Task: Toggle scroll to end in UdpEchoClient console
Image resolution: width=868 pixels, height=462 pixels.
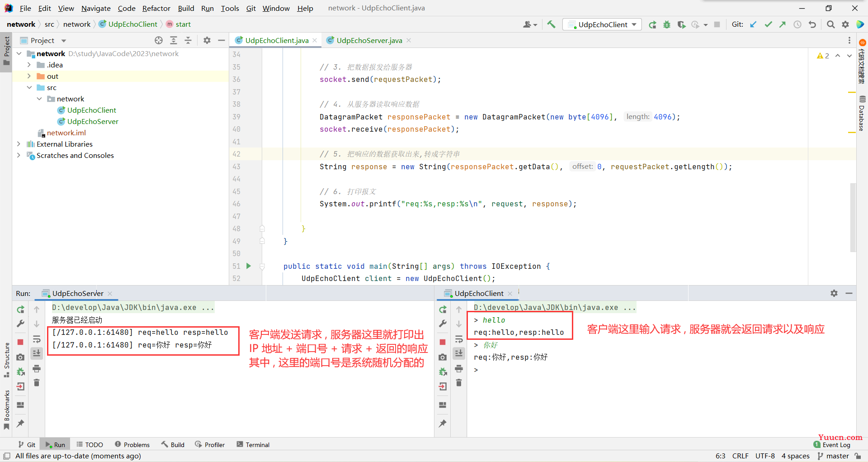Action: 459,353
